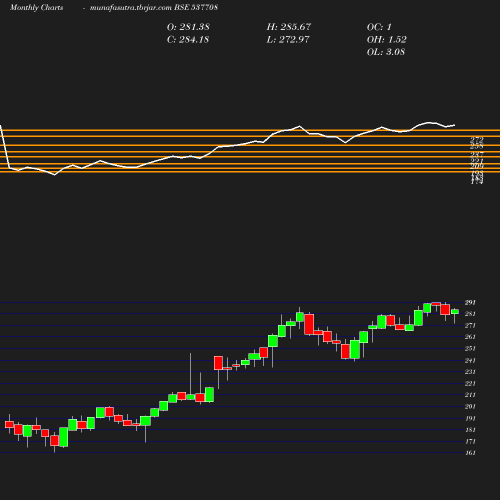Click the "munafasutra.tbrjar.com" source text
The image size is (500, 500).
[x=131, y=8]
